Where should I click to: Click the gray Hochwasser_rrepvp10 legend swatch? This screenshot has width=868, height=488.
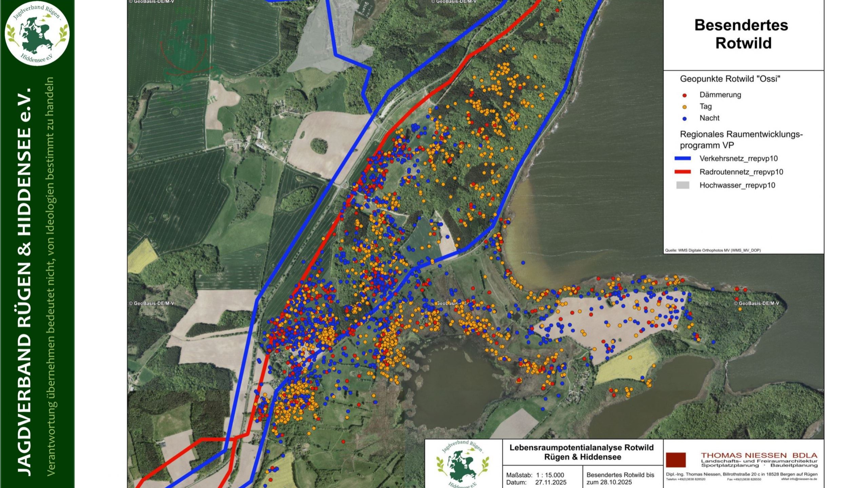[x=683, y=185]
